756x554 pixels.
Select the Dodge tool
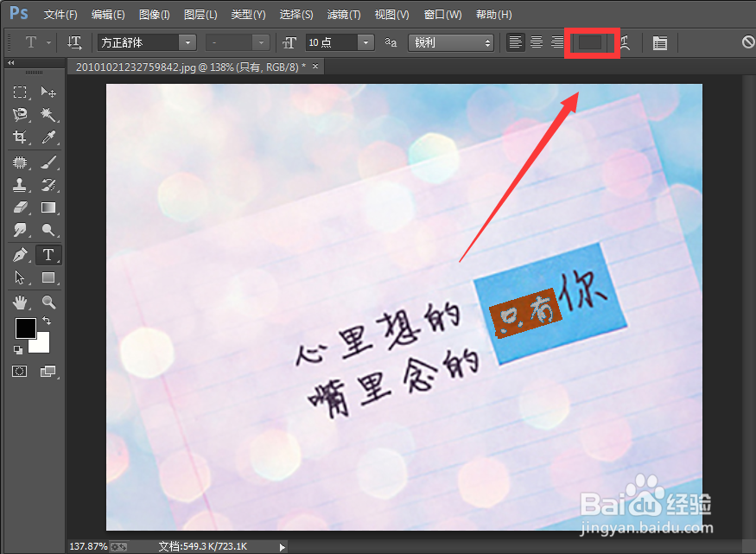point(48,230)
